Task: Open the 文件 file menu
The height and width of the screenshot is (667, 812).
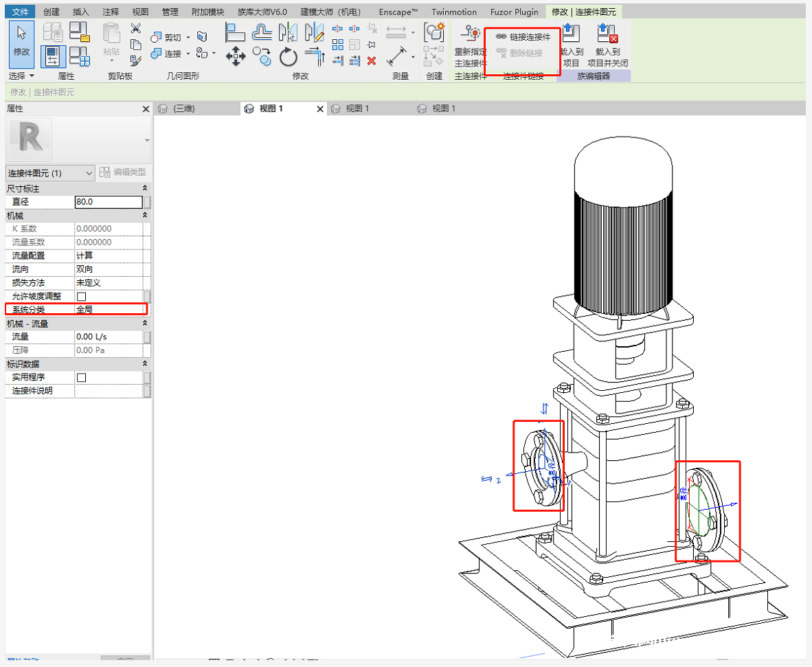Action: [21, 12]
